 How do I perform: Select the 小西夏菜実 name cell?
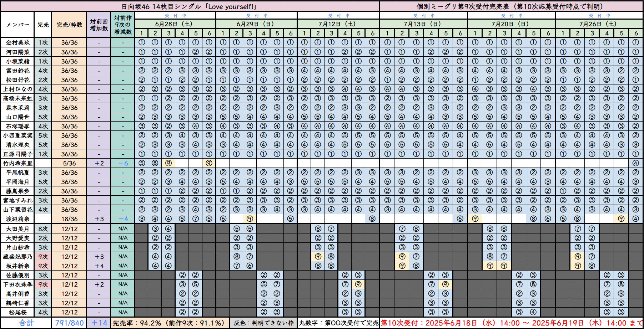17,135
